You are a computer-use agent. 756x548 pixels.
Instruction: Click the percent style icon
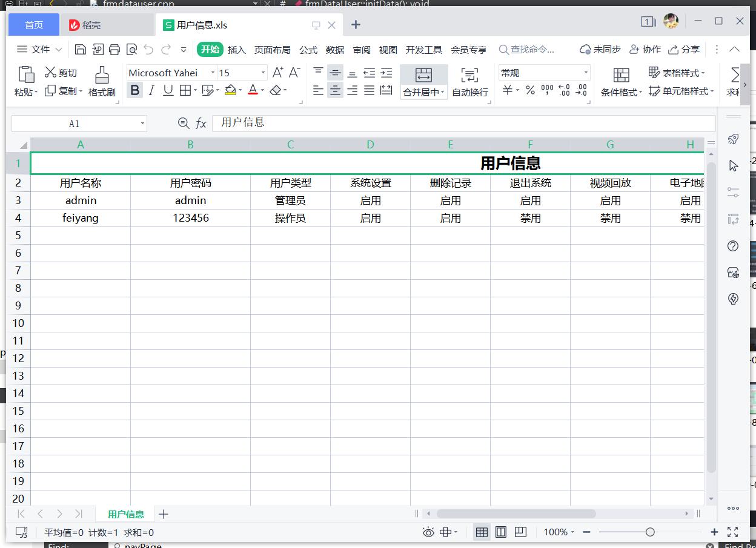pos(530,90)
